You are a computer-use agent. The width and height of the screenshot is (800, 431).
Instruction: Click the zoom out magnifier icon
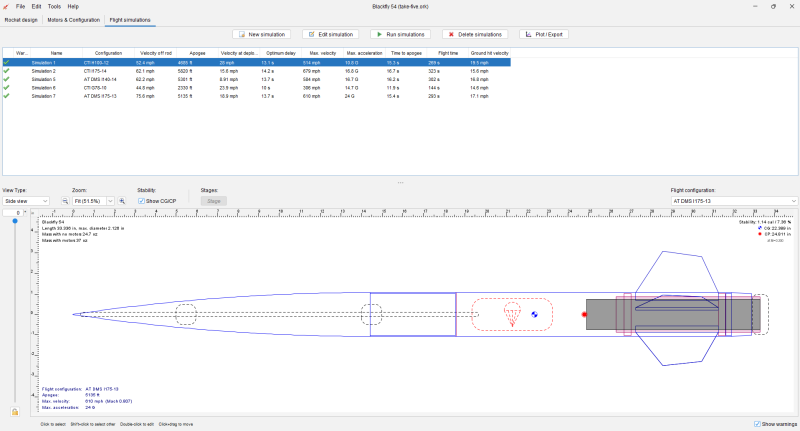pos(65,201)
